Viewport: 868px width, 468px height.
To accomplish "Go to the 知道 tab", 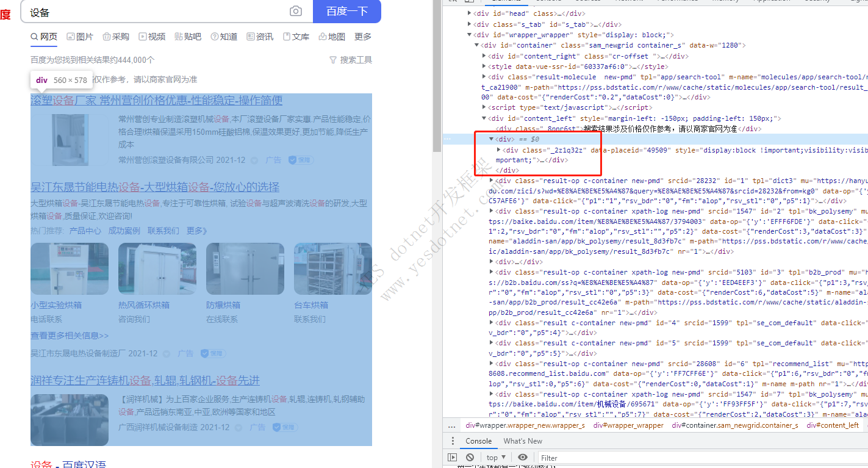I will pos(224,37).
